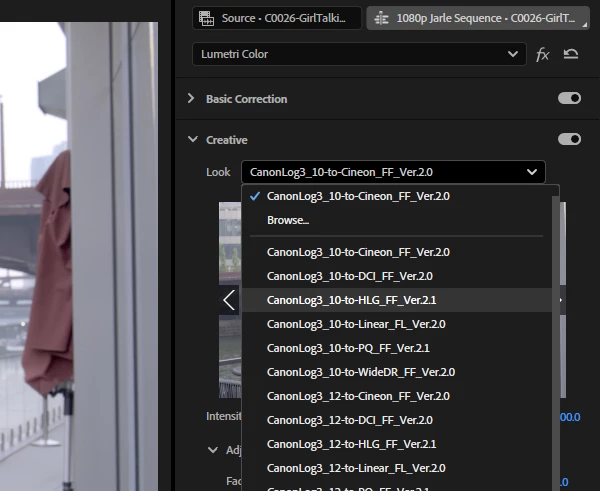Image resolution: width=600 pixels, height=491 pixels.
Task: Collapse the Creative section
Action: (193, 139)
